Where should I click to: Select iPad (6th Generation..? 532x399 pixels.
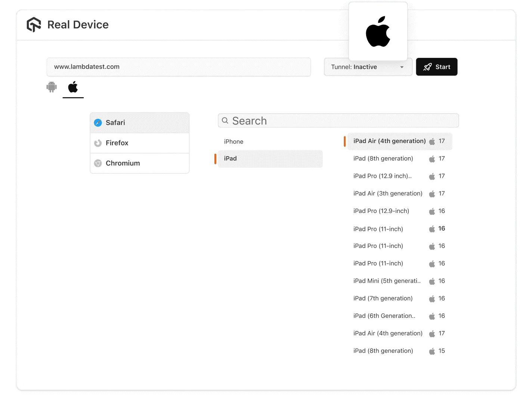400,316
